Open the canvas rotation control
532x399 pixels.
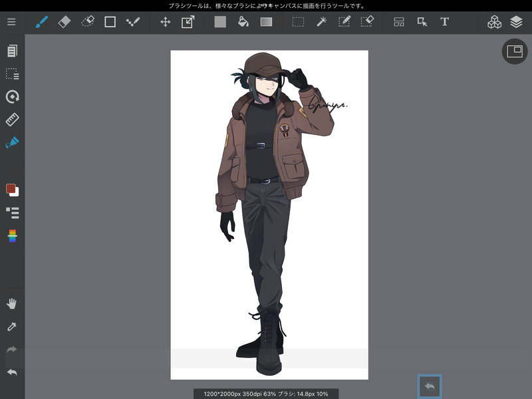pyautogui.click(x=12, y=96)
